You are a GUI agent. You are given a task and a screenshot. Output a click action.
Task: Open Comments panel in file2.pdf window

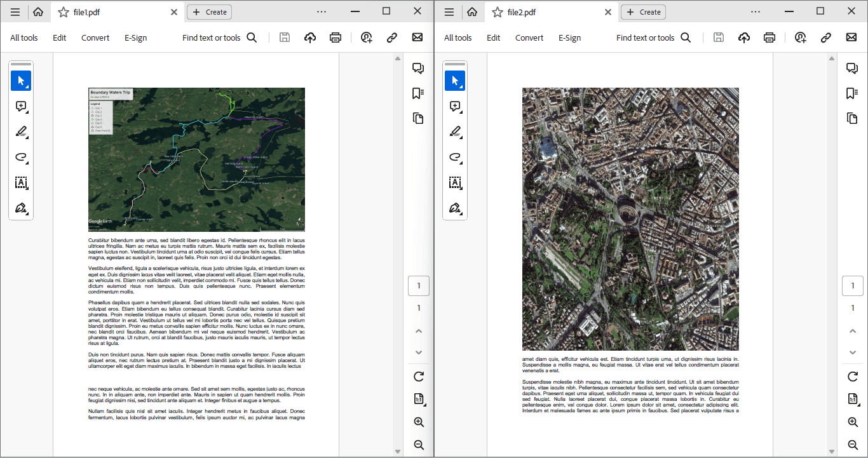click(852, 68)
